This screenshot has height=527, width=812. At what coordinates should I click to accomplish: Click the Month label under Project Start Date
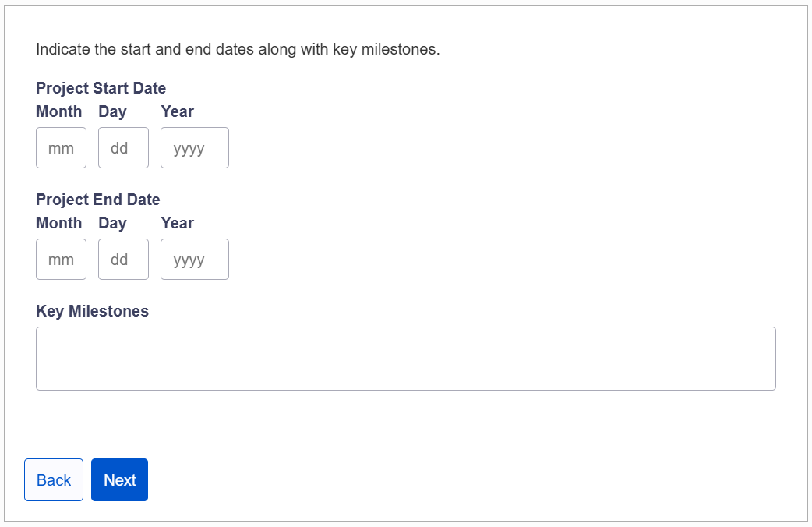pyautogui.click(x=58, y=111)
